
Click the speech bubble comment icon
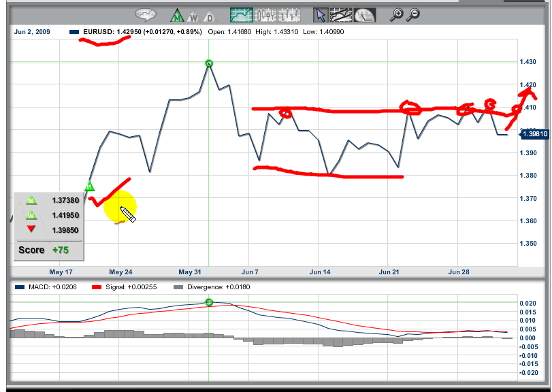146,15
